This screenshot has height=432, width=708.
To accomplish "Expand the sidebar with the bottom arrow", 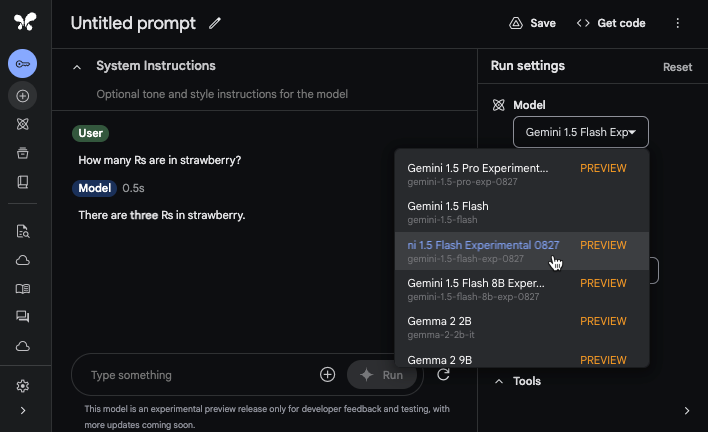I will pyautogui.click(x=23, y=411).
